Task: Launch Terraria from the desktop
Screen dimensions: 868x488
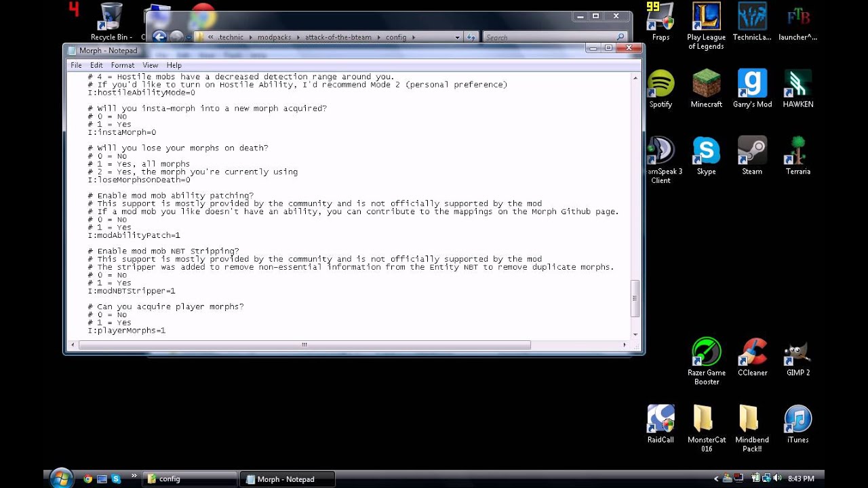Action: (798, 156)
